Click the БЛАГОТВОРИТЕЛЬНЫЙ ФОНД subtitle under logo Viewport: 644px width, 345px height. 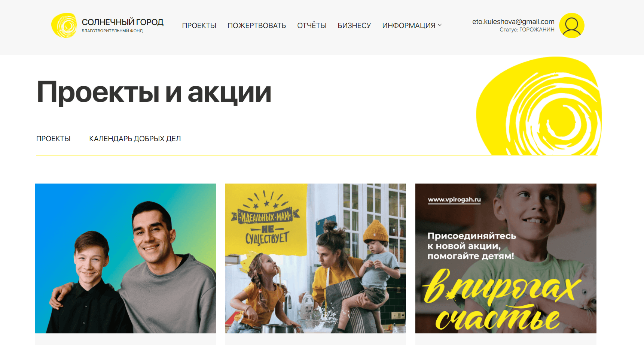112,31
